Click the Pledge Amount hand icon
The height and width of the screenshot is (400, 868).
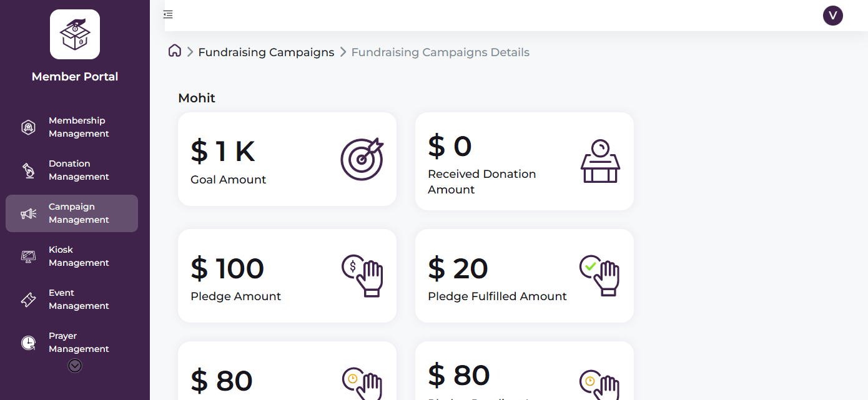(363, 276)
